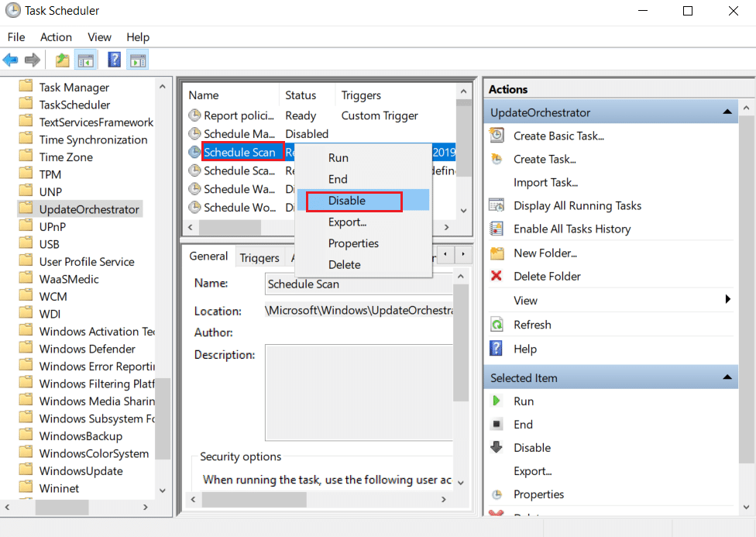Select the UpdateOrchestrator folder in tree
This screenshot has width=756, height=537.
(89, 209)
